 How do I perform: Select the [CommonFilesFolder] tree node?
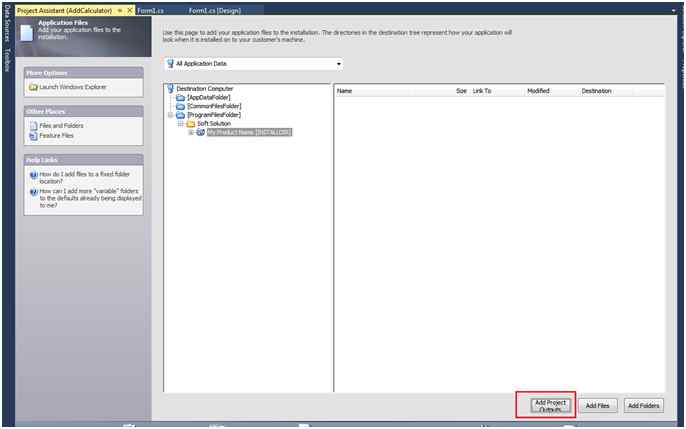[214, 106]
